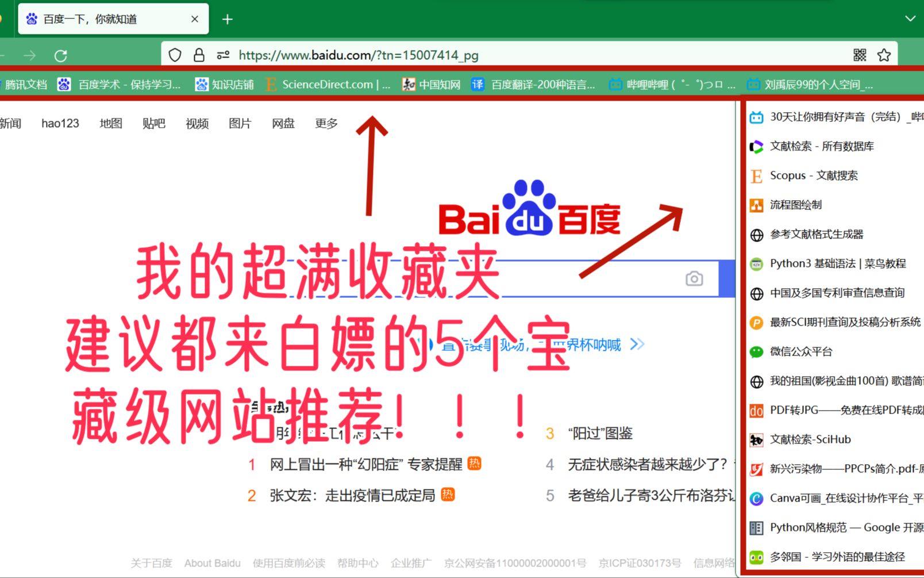Open the 世界杯呐喊 banner arrows
The height and width of the screenshot is (578, 924).
[637, 344]
